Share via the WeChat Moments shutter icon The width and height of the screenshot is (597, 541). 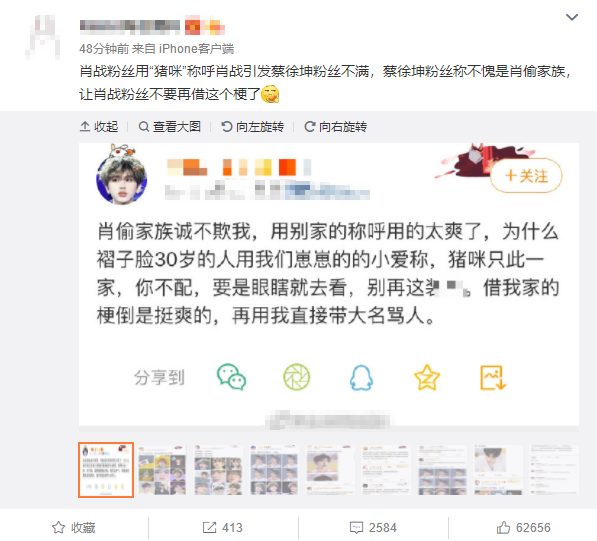(x=297, y=377)
